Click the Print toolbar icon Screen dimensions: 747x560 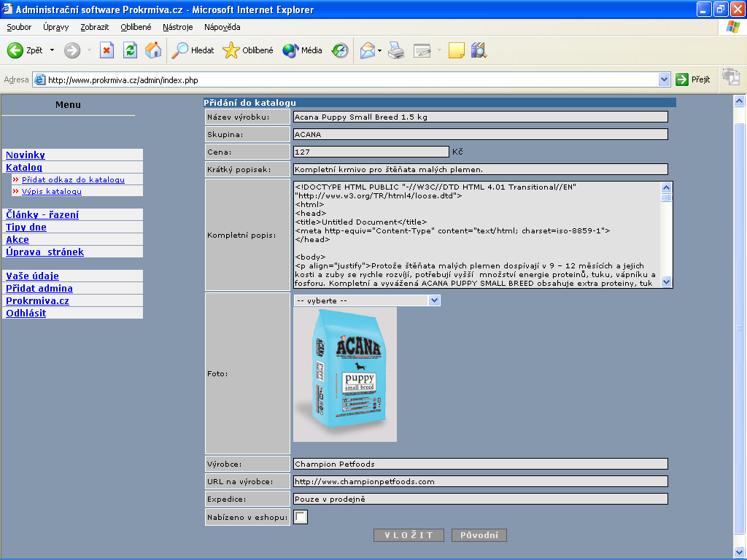click(x=396, y=50)
